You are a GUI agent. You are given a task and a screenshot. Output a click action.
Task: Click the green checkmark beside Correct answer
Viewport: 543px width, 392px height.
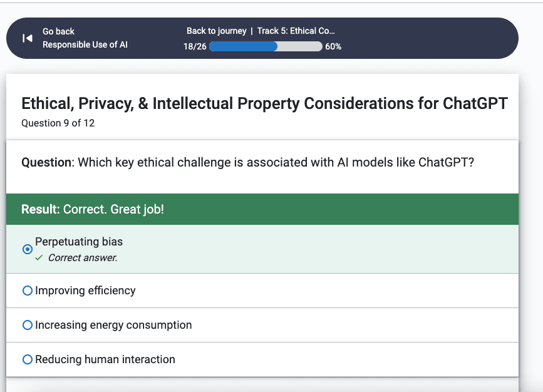pos(39,257)
